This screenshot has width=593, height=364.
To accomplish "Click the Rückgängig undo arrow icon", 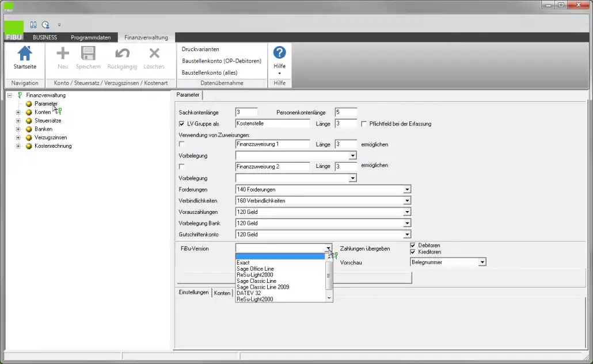I will coord(122,53).
